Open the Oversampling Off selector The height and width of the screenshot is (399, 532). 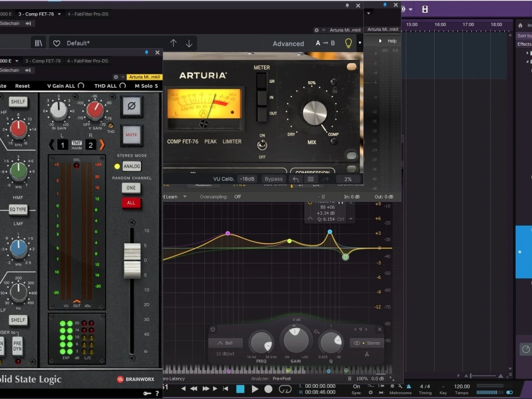tap(237, 197)
